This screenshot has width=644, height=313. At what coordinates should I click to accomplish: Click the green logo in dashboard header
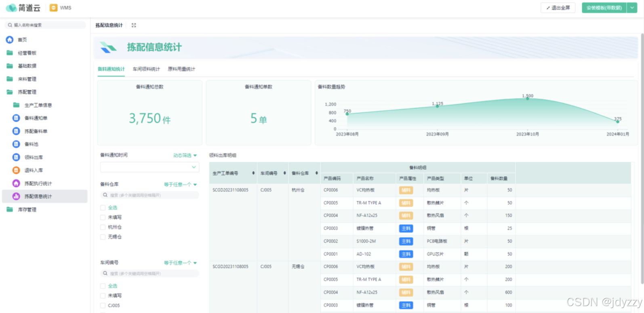pos(108,47)
